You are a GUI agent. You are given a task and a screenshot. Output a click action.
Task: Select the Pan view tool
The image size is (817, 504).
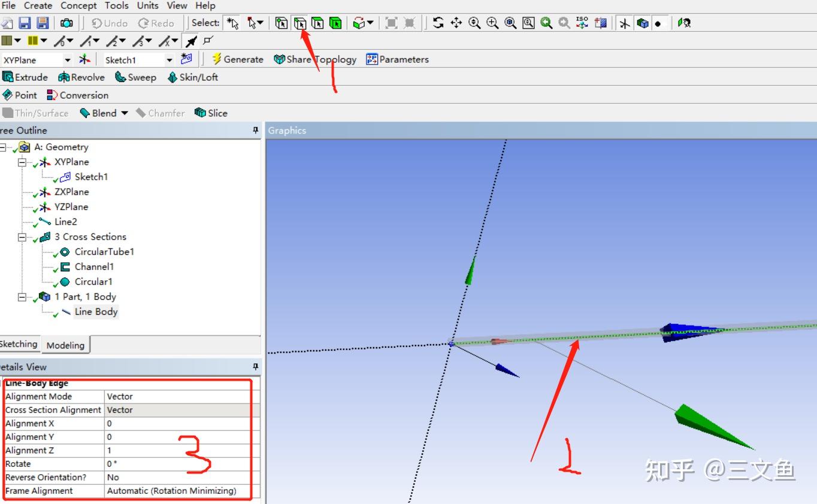pos(456,23)
